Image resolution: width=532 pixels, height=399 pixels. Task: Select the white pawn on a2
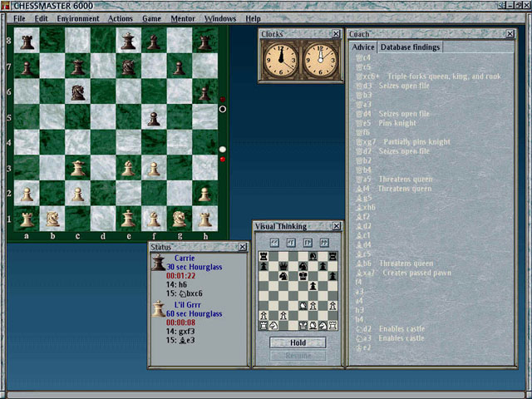[x=27, y=195]
